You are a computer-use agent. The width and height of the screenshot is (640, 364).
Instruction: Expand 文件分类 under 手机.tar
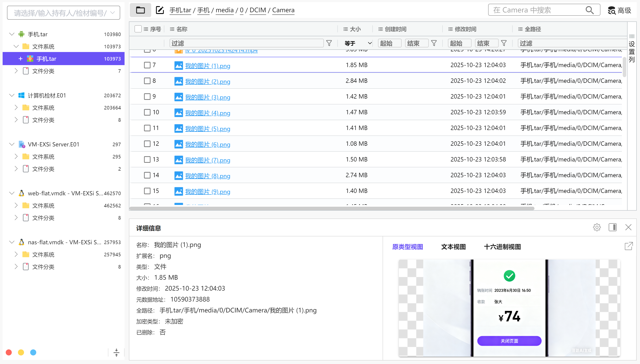click(x=16, y=71)
